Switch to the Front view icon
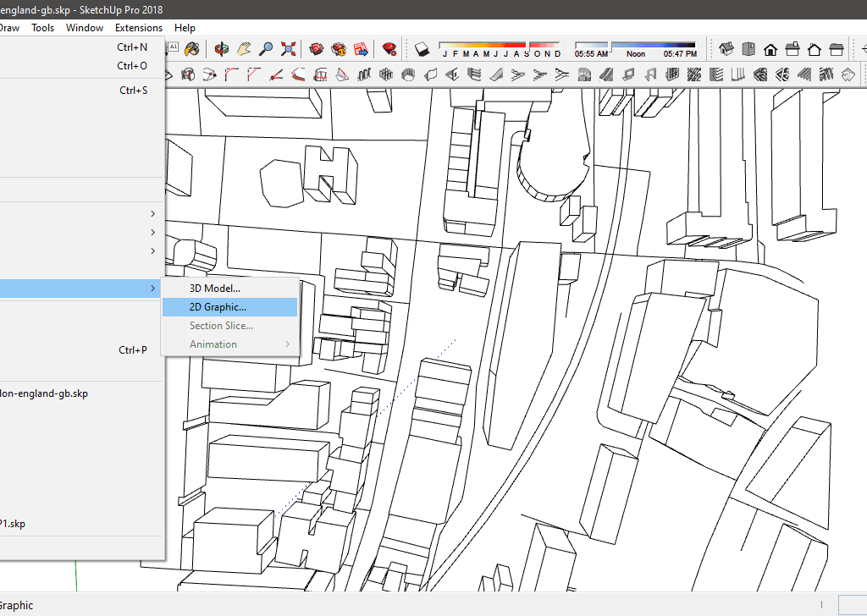 click(770, 49)
